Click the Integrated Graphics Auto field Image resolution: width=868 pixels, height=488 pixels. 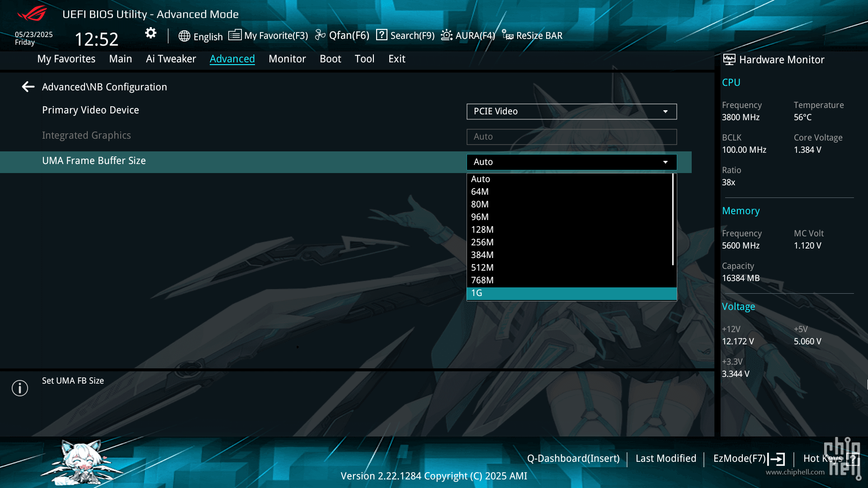pyautogui.click(x=571, y=137)
